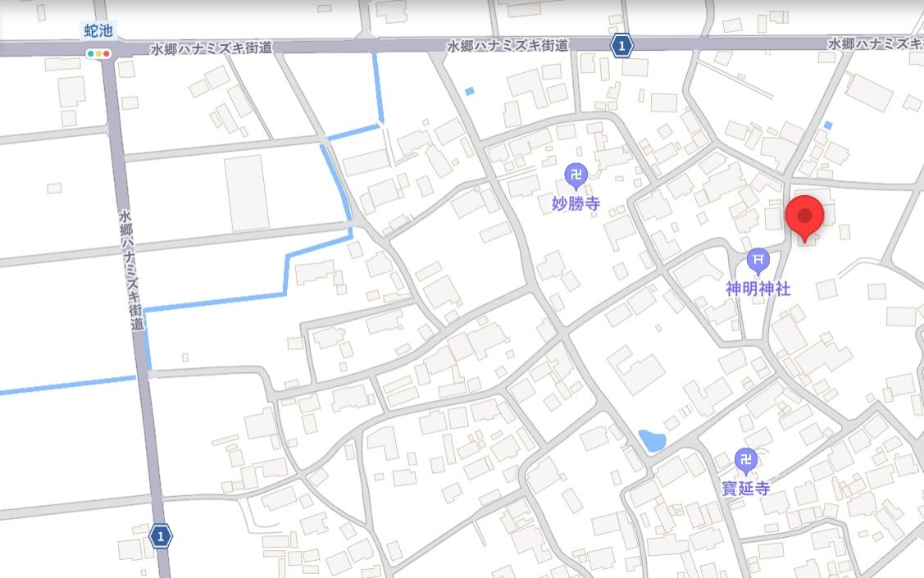Click the route 1 shield on top road
Viewport: 924px width, 578px height.
click(x=621, y=45)
